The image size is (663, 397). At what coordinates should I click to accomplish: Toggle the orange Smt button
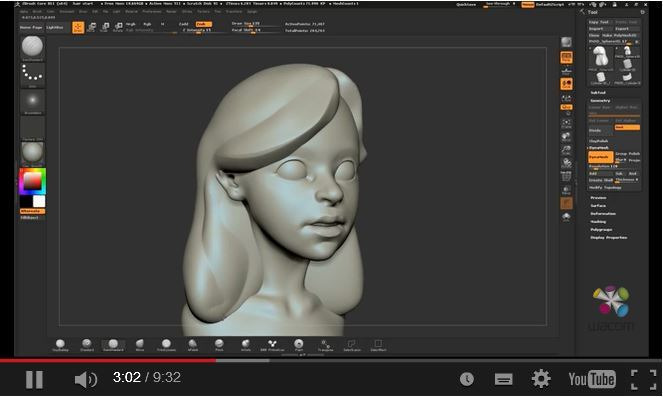click(627, 127)
